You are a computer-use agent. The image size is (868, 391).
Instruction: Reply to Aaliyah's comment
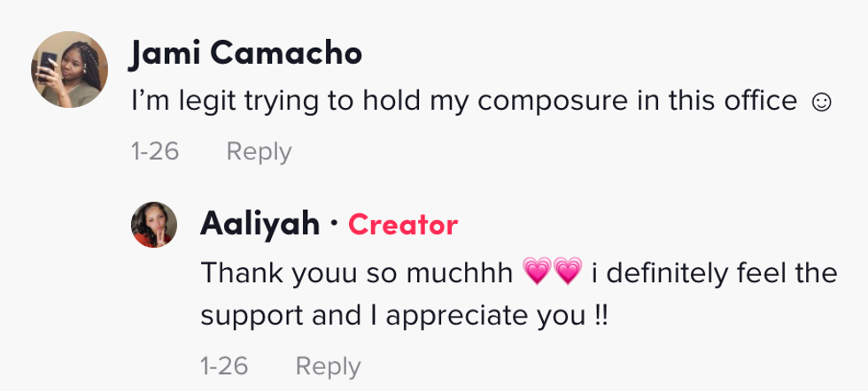[x=328, y=365]
